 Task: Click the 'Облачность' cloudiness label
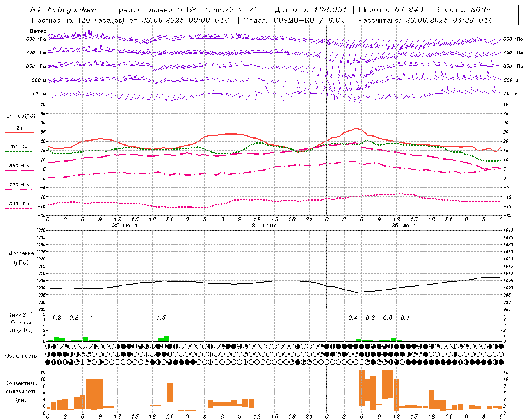(21, 356)
